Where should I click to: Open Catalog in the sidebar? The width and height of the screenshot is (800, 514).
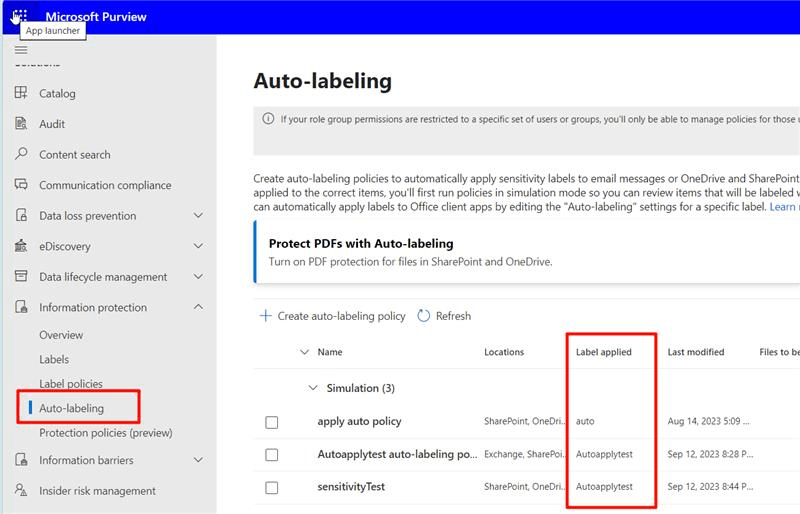57,93
